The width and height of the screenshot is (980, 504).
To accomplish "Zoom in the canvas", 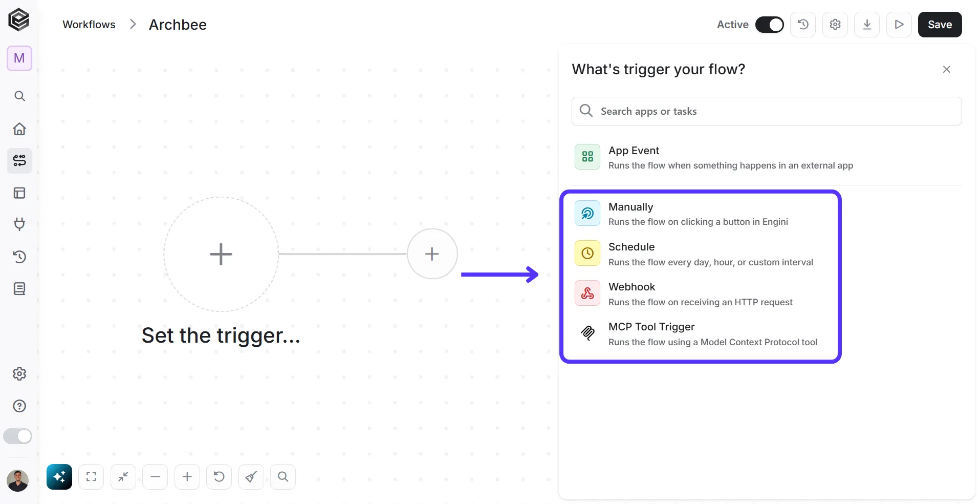I will point(187,477).
